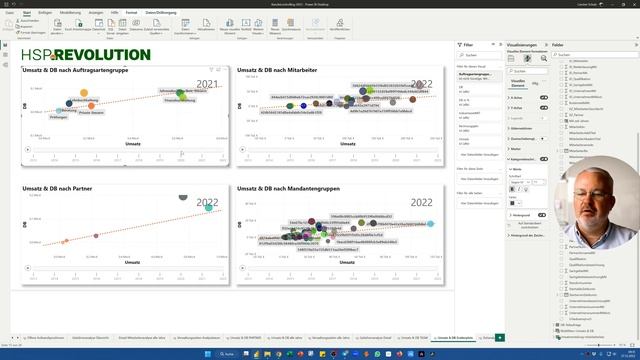The width and height of the screenshot is (640, 360).
Task: Toggle the Hintergrund switch
Action: (542, 215)
